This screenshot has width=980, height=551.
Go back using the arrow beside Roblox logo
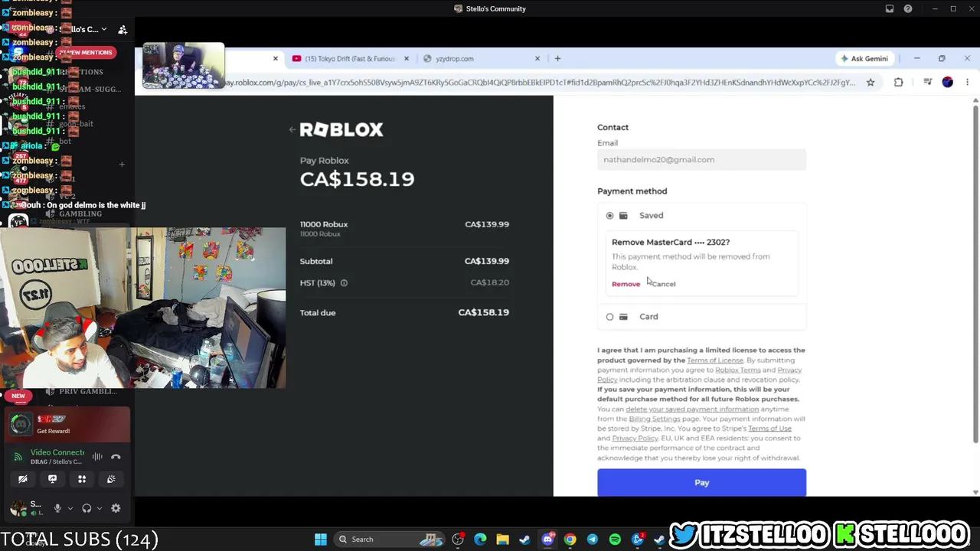pos(292,129)
